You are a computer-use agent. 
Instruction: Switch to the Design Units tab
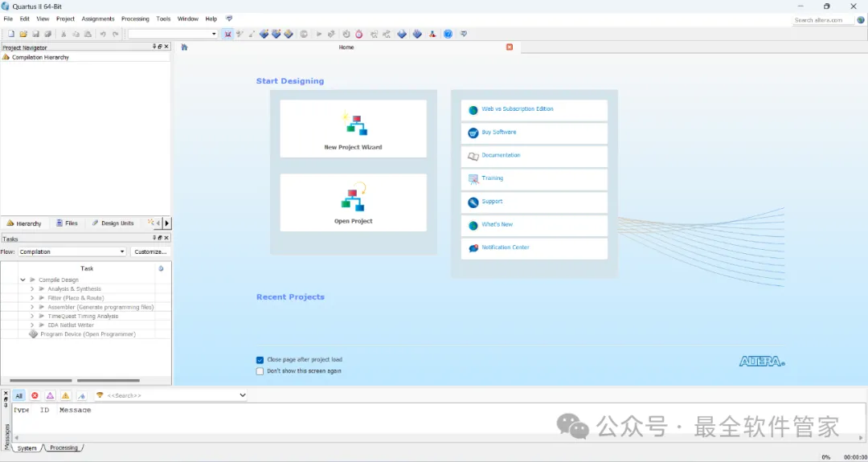[x=113, y=223]
